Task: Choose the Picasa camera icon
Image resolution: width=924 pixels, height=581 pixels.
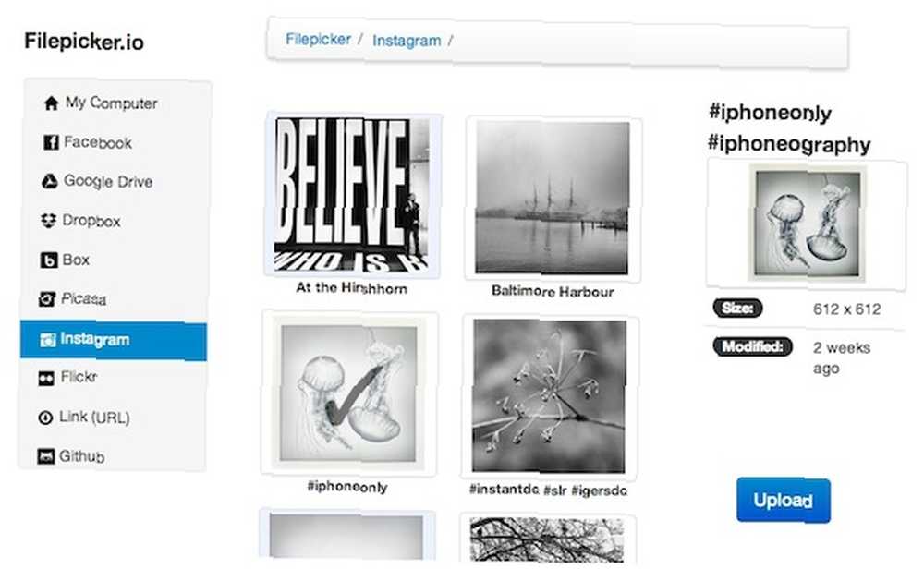Action: point(47,298)
